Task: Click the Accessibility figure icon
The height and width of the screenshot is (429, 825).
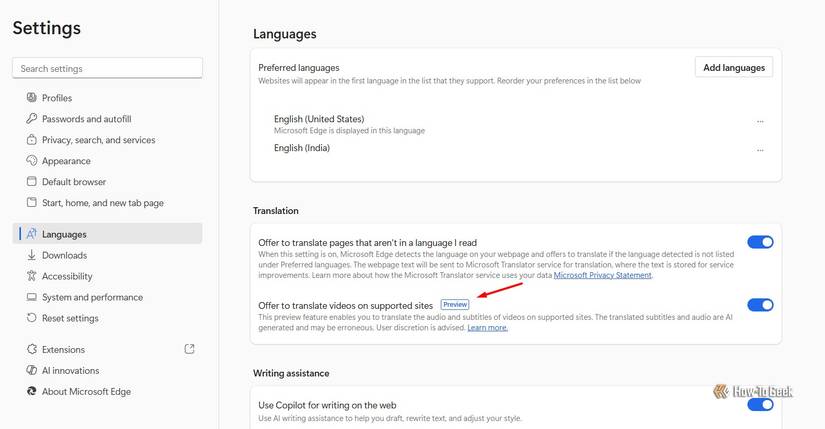Action: point(32,276)
